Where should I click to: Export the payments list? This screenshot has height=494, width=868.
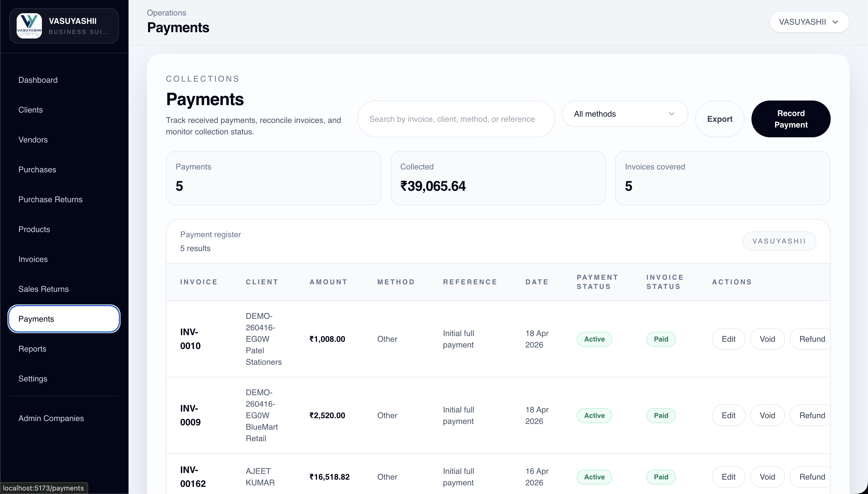[720, 119]
